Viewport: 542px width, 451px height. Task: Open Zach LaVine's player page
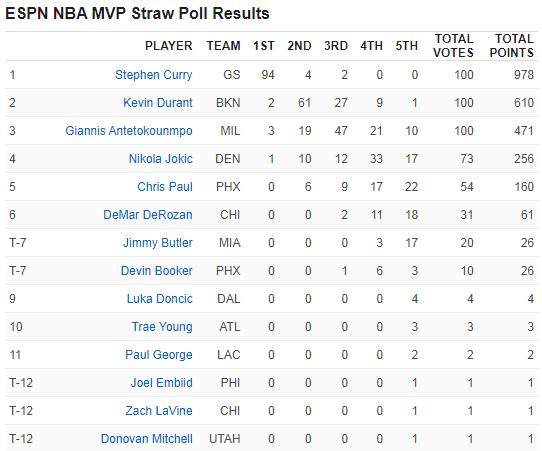[x=159, y=411]
